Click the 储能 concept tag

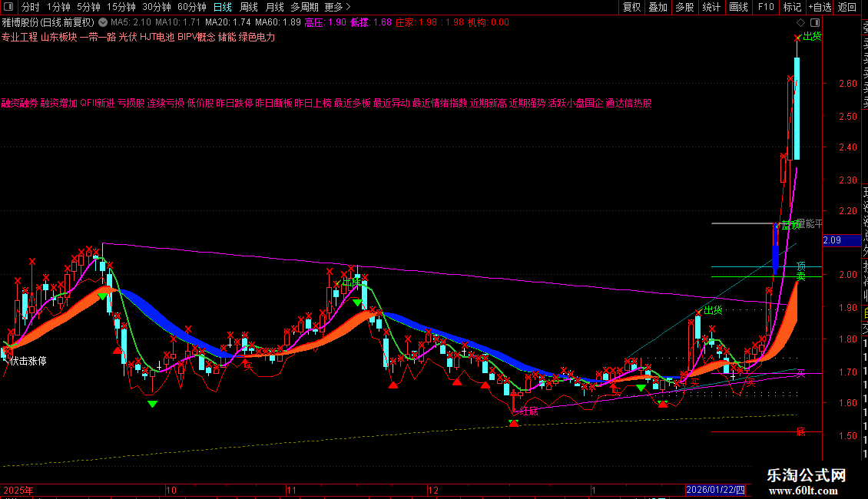227,37
